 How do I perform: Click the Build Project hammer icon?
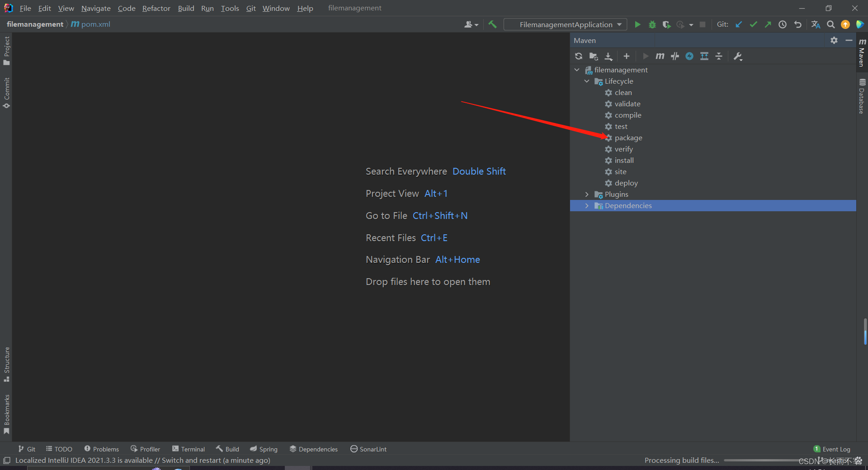tap(493, 24)
